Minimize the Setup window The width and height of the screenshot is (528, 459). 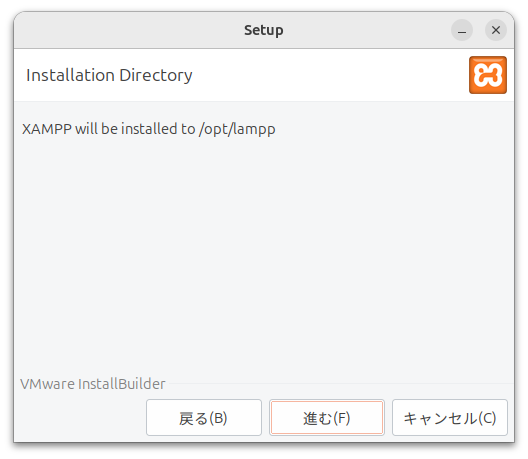462,30
